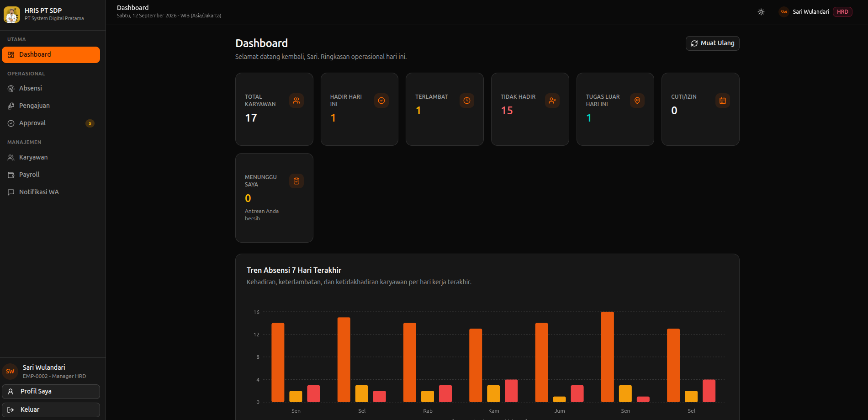The width and height of the screenshot is (868, 420).
Task: Open the Dashboard sidebar menu item
Action: [x=51, y=55]
